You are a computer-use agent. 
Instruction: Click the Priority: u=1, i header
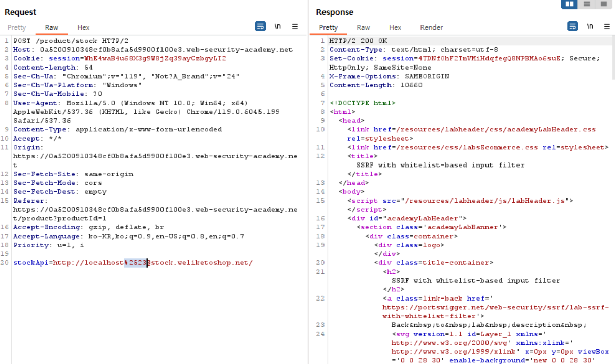tap(49, 245)
